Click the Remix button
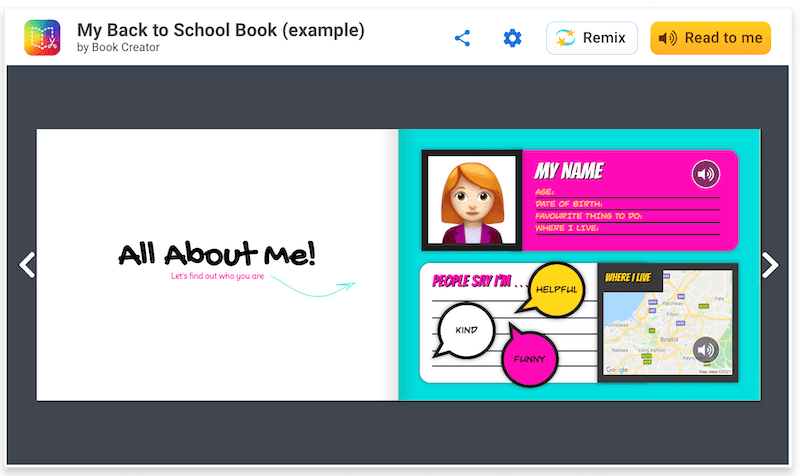Screen dimensions: 800x476 tap(592, 38)
